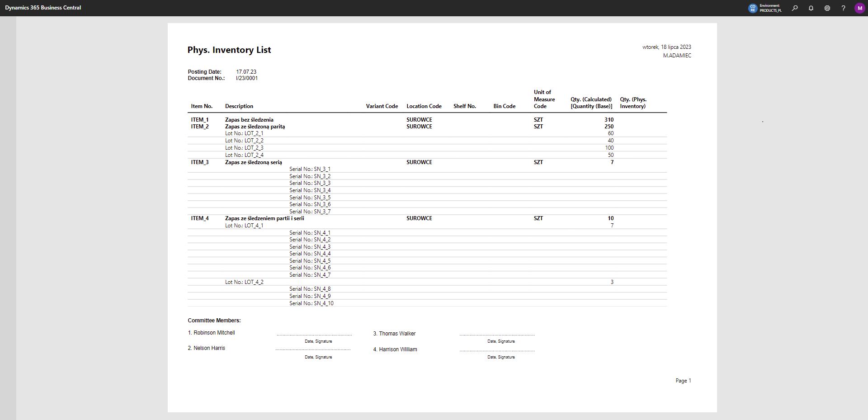The image size is (868, 420).
Task: Select document number I/23/0001
Action: click(x=247, y=78)
